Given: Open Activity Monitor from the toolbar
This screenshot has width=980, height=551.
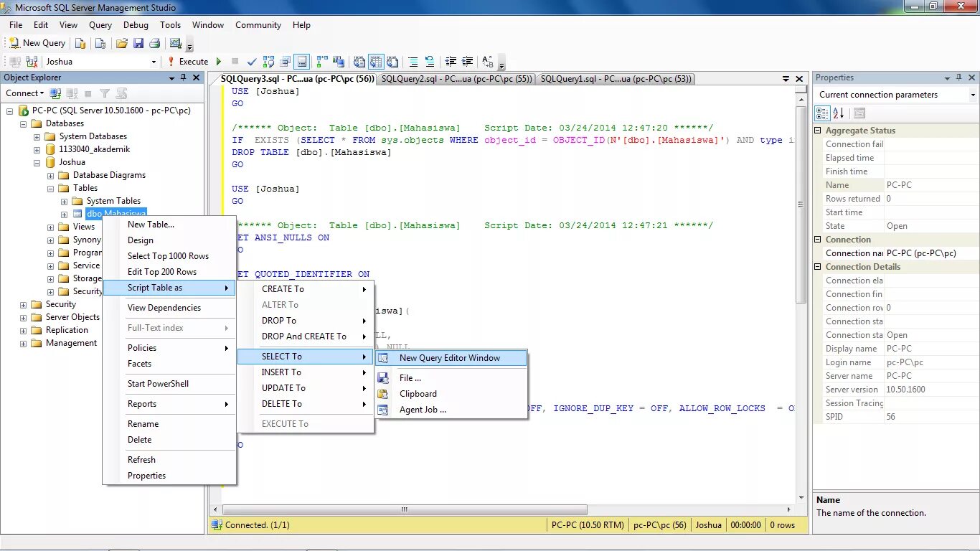Looking at the screenshot, I should click(x=176, y=43).
